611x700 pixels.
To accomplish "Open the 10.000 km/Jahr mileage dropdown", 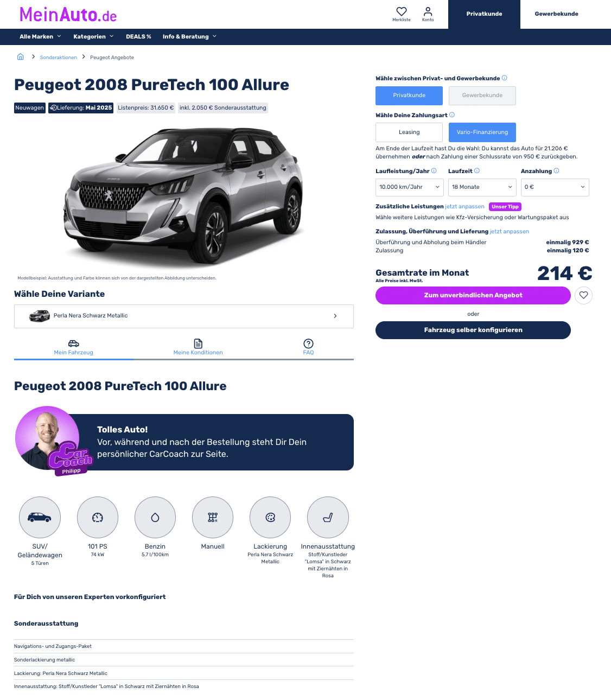I will pyautogui.click(x=410, y=187).
